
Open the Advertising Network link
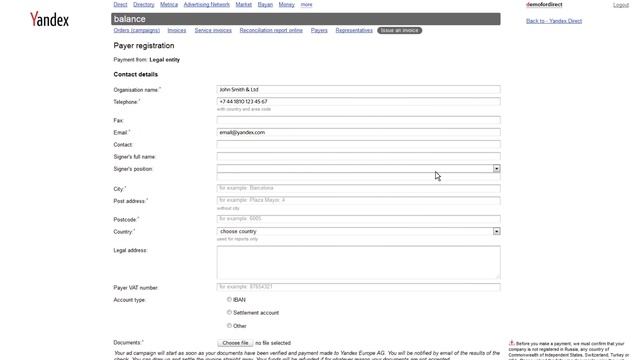click(x=207, y=4)
